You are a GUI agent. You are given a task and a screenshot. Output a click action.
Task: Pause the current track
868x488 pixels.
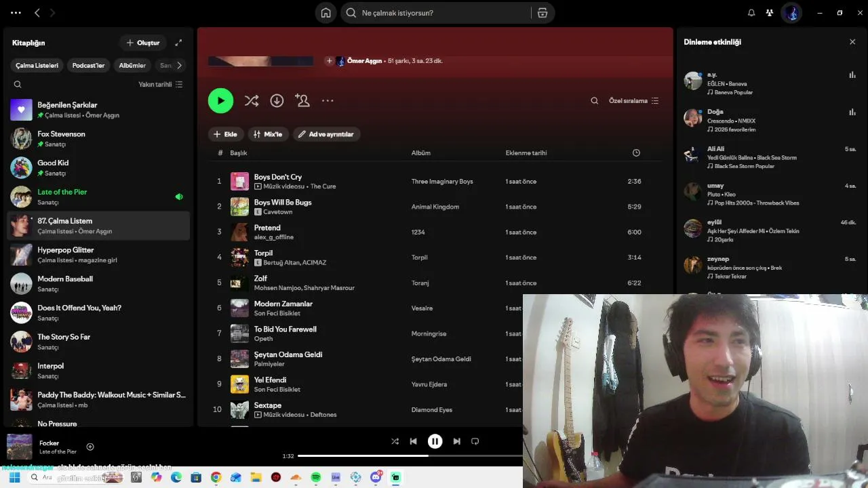435,441
